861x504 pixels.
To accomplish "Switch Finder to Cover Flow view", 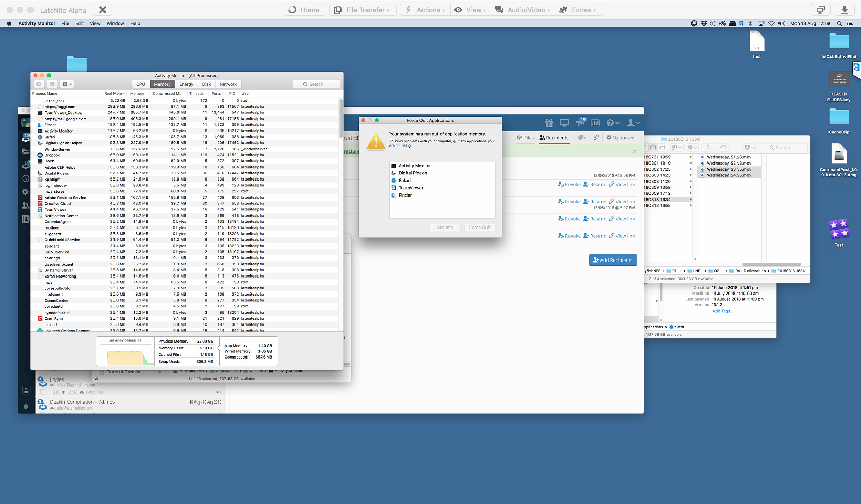I will click(662, 147).
